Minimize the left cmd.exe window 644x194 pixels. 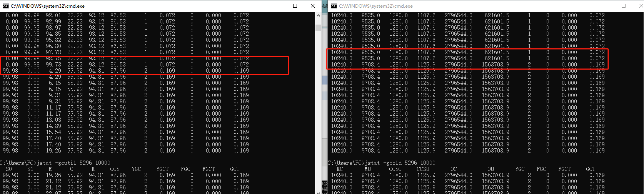coord(278,6)
